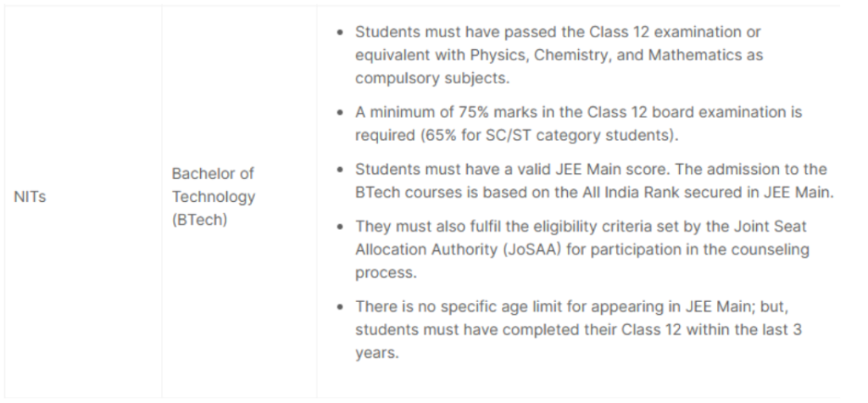Screen dimensions: 868x403
Task: Click the NITs cell text
Action: 30,197
